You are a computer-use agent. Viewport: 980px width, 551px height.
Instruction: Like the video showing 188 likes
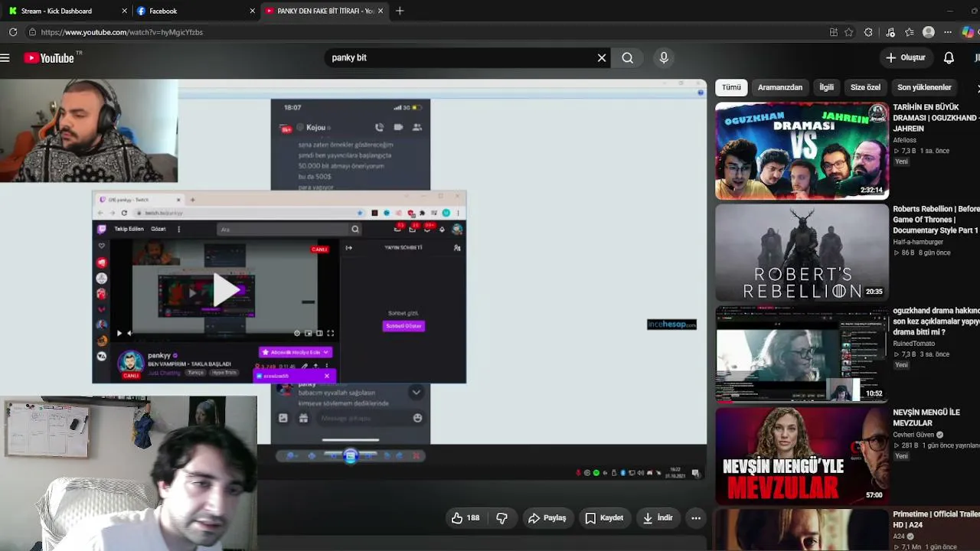point(465,518)
